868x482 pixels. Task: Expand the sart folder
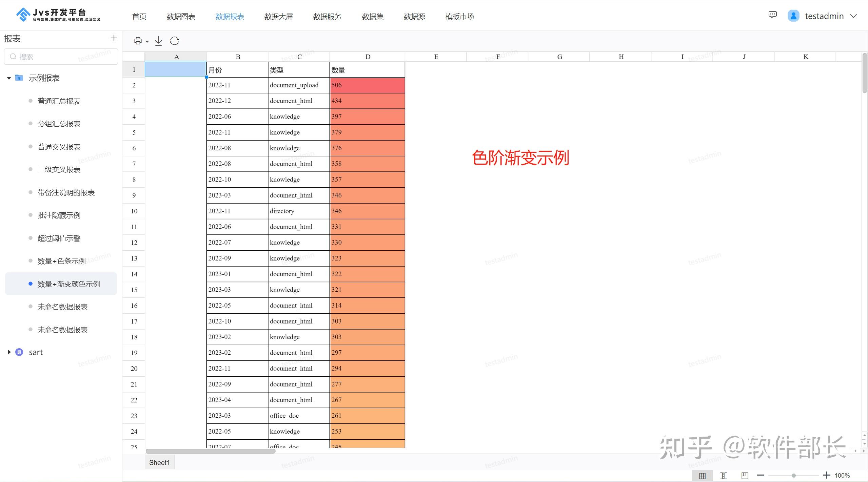(x=9, y=352)
